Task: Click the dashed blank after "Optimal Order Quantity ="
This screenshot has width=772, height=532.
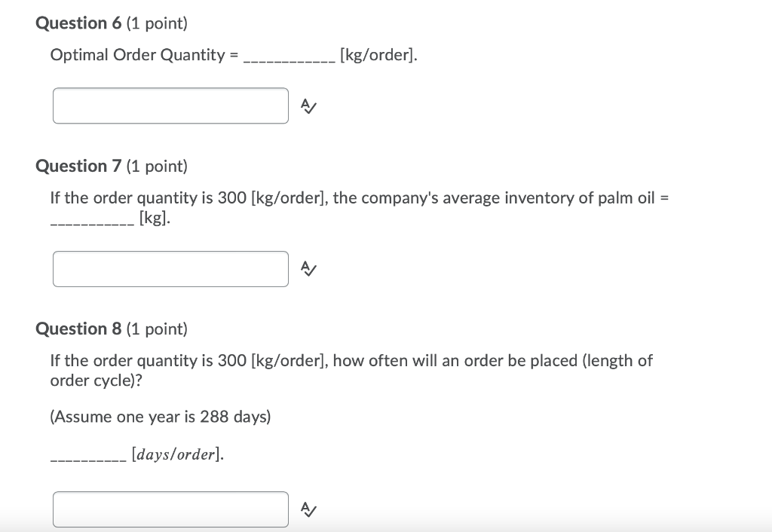Action: [x=289, y=57]
